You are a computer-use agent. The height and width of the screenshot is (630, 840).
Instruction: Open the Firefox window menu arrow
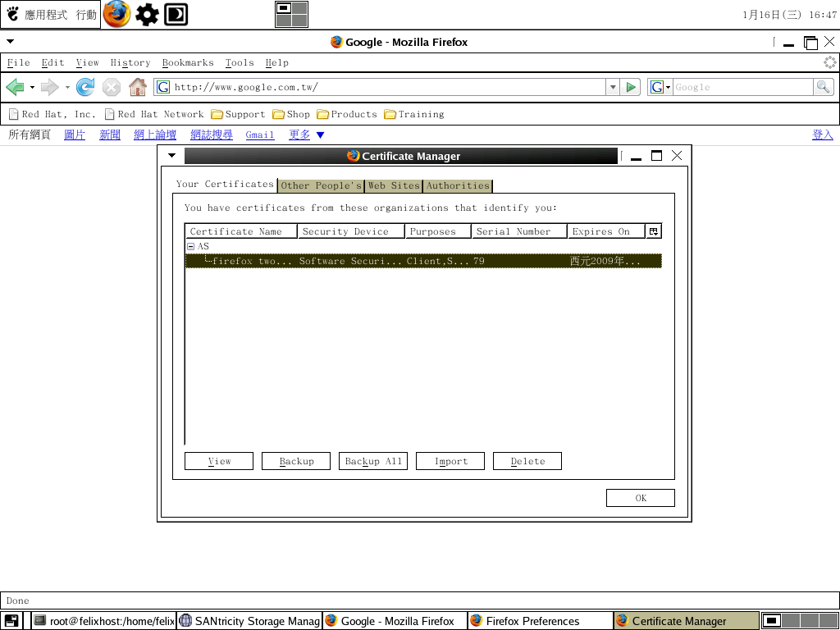[10, 41]
